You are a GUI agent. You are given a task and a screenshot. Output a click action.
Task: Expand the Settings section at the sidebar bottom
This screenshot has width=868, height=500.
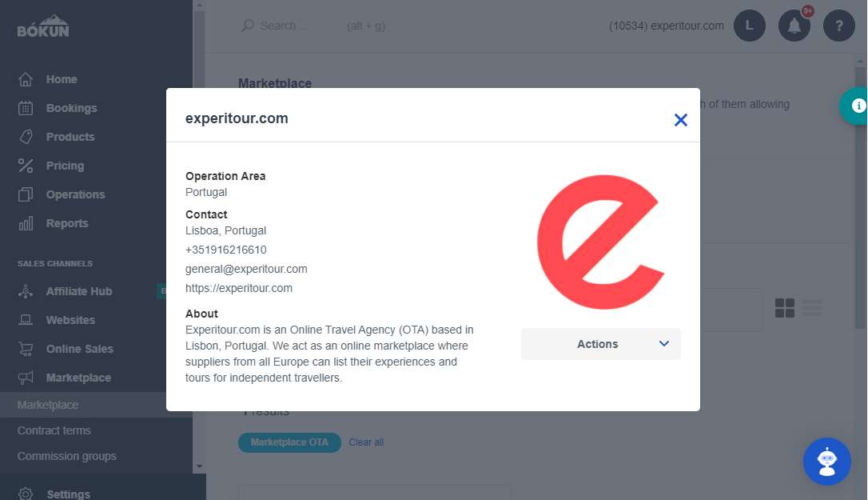coord(69,493)
